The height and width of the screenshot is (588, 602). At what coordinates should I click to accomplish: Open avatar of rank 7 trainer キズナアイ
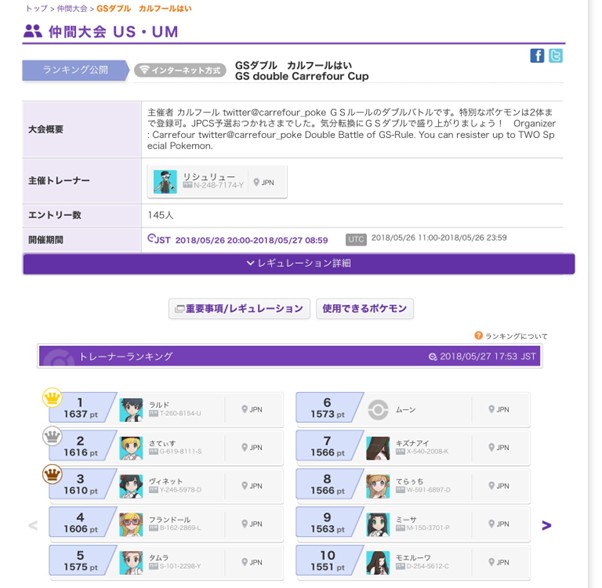(x=378, y=448)
